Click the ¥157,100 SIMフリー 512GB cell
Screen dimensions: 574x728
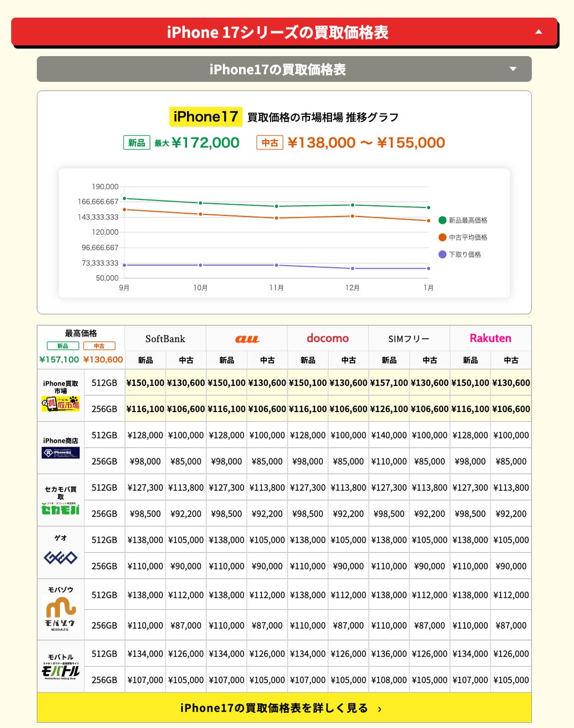coord(389,382)
